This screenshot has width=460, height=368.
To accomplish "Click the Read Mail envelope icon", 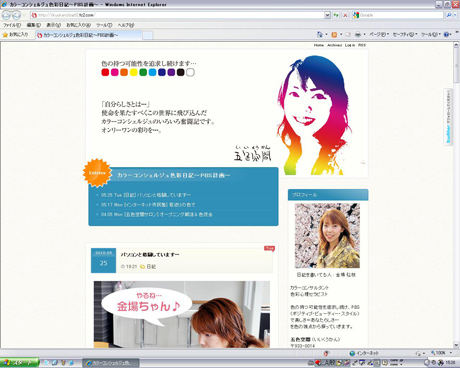I will click(x=348, y=34).
